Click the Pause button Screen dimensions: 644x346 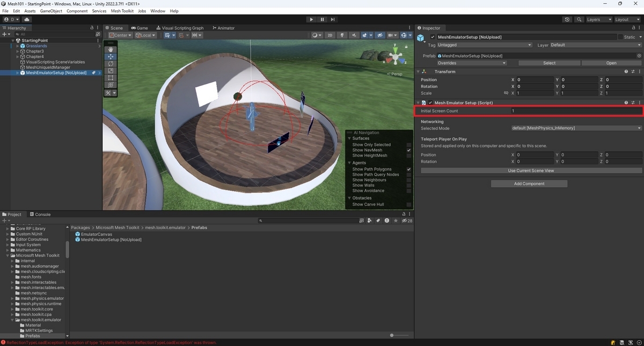tap(322, 19)
